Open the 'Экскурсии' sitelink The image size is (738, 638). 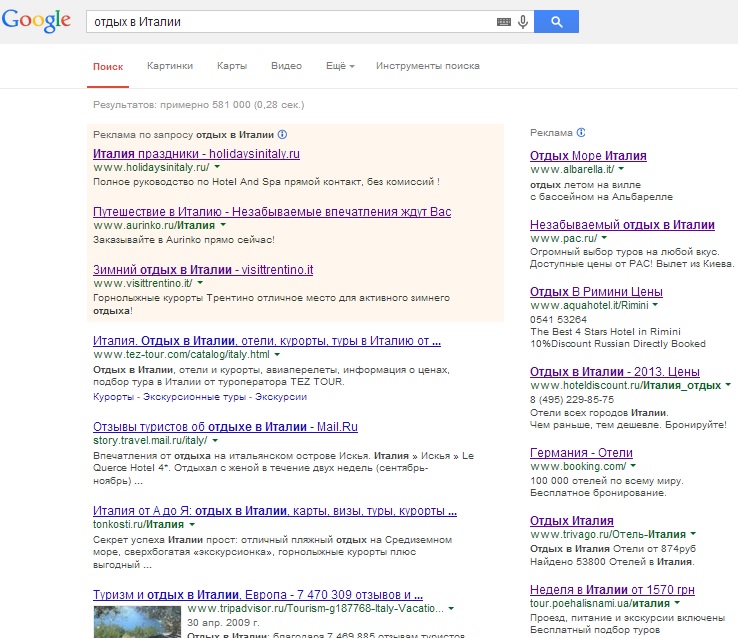[x=281, y=397]
